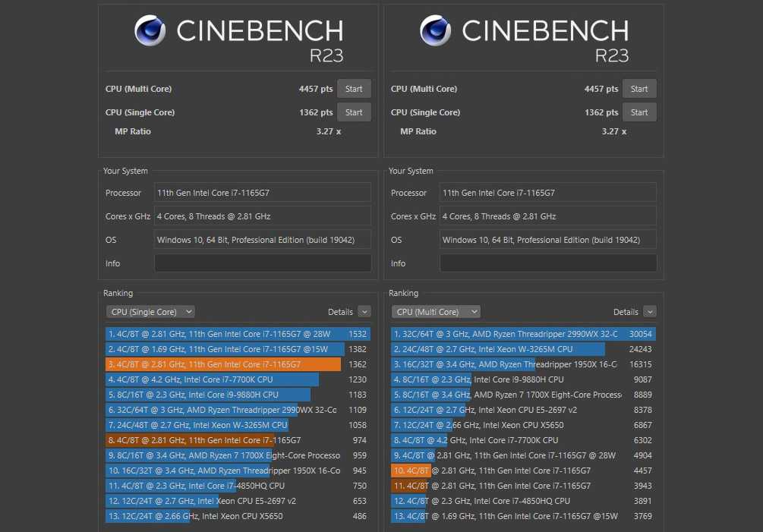Select the Threadripper 2990WX entry scoring 30054

pyautogui.click(x=522, y=334)
